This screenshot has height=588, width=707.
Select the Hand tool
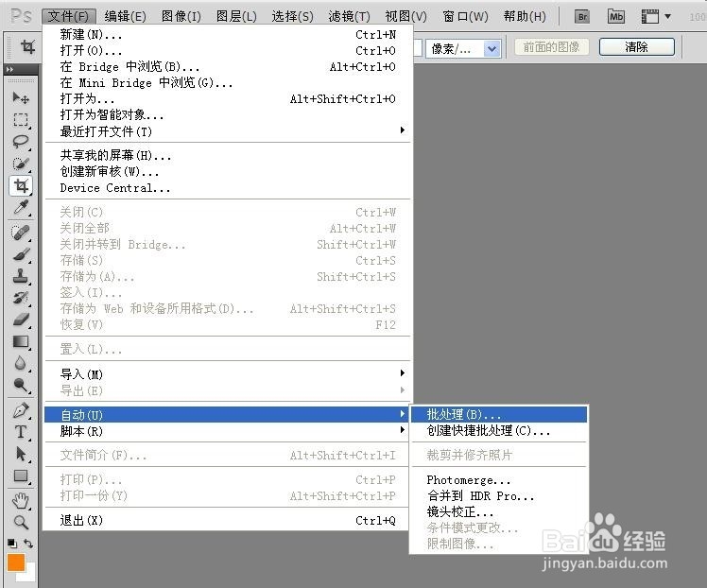pyautogui.click(x=21, y=500)
